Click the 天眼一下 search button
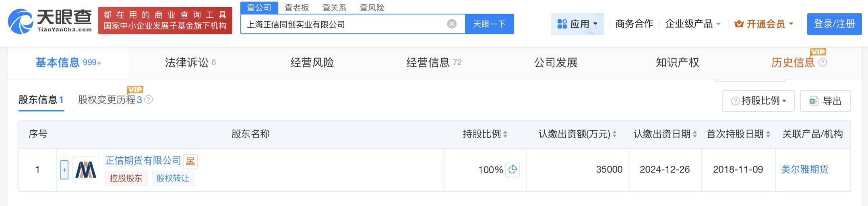The height and width of the screenshot is (206, 868). click(489, 24)
